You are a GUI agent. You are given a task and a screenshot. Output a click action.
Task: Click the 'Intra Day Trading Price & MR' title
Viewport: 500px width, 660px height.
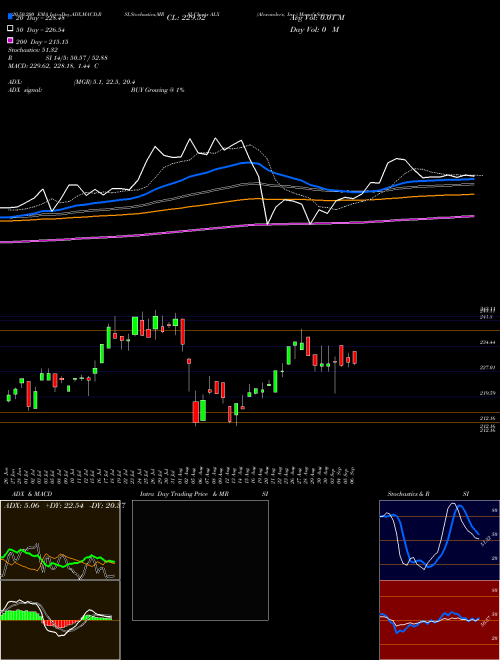click(x=184, y=494)
